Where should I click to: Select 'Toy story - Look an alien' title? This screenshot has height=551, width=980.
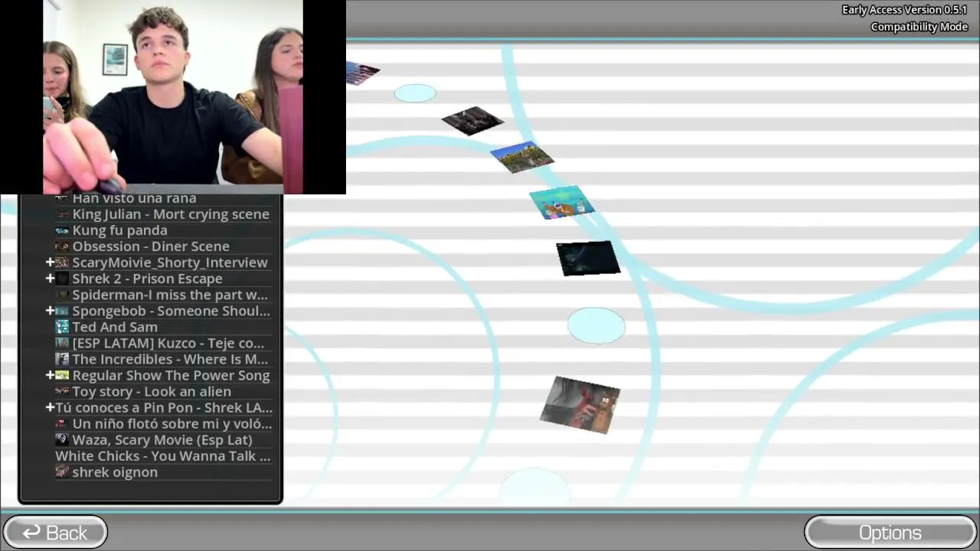point(152,391)
